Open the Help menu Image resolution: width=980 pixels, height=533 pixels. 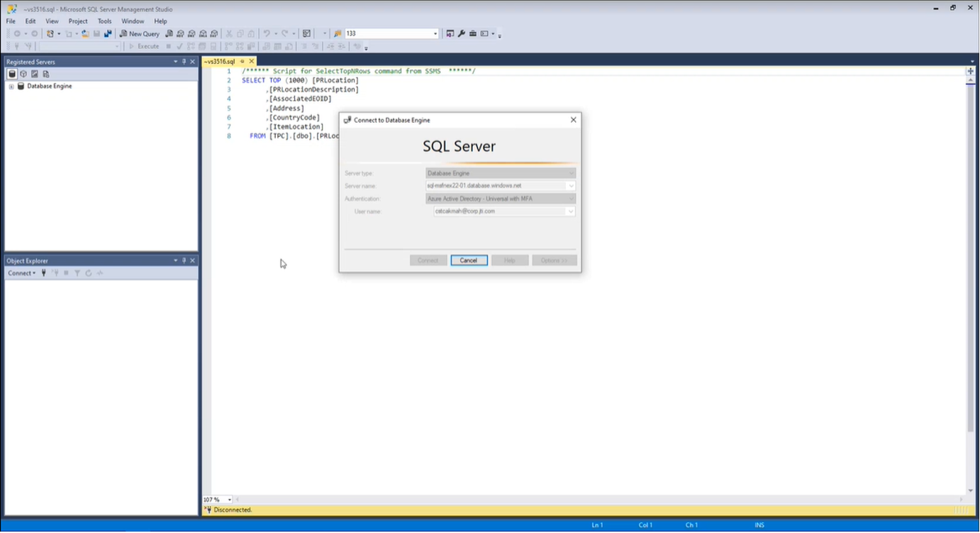click(160, 21)
